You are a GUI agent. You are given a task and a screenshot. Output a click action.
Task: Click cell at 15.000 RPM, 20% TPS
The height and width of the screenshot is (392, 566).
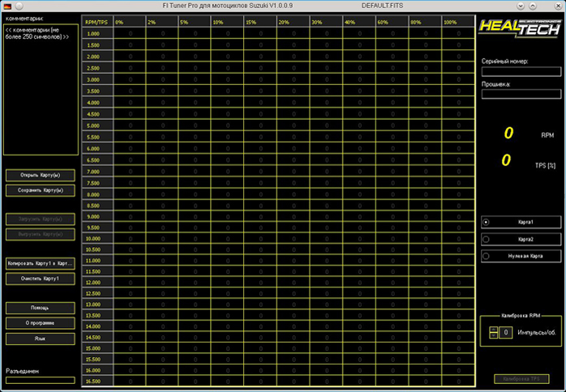click(x=293, y=348)
